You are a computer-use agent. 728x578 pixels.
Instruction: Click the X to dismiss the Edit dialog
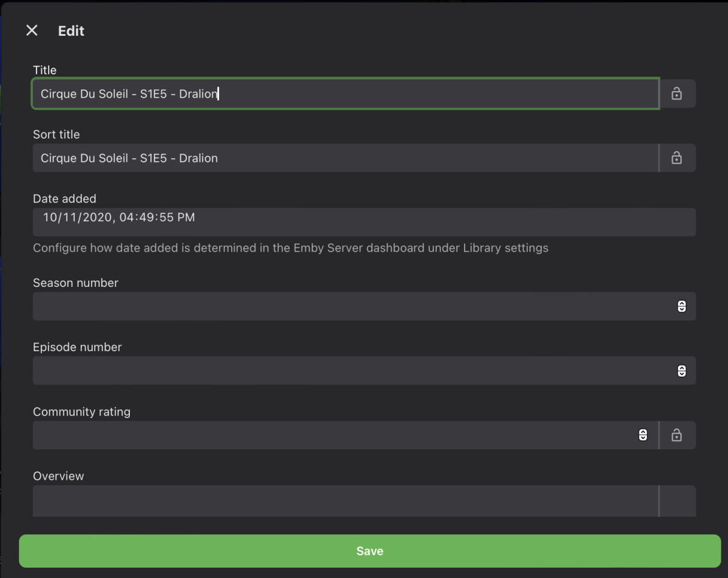coord(31,30)
